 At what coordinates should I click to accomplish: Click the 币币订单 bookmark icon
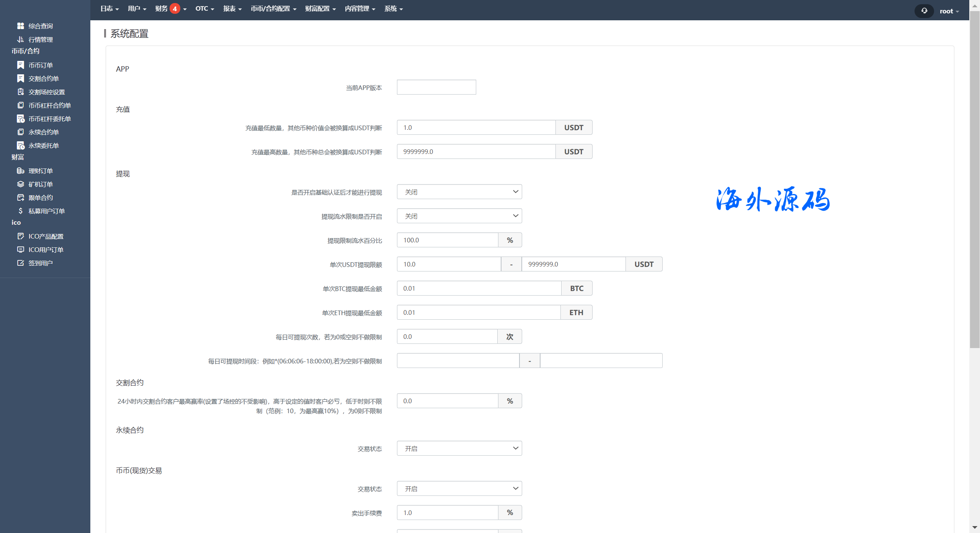pyautogui.click(x=21, y=65)
